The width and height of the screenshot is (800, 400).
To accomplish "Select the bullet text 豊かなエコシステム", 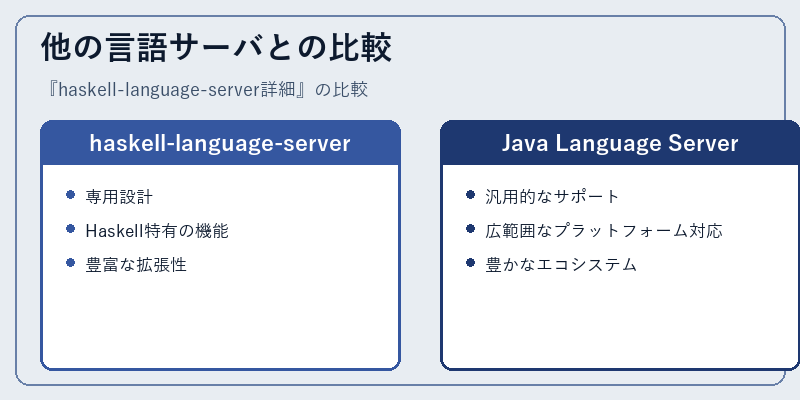I will point(561,264).
